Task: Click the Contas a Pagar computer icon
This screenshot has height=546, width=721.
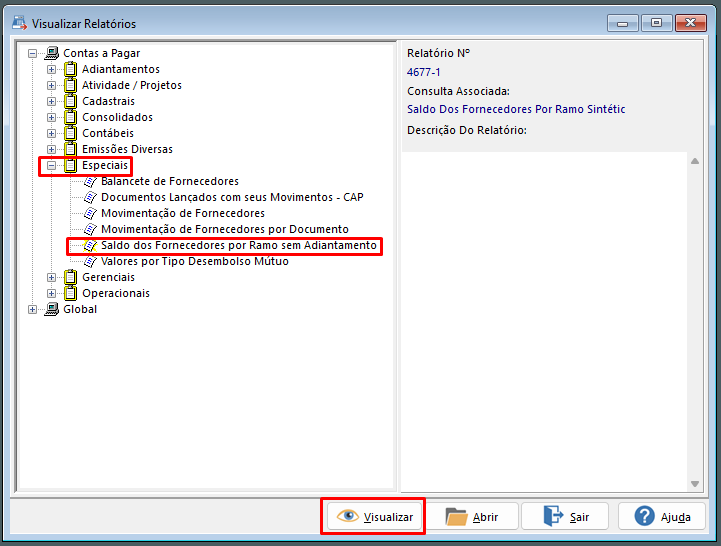Action: [x=52, y=53]
